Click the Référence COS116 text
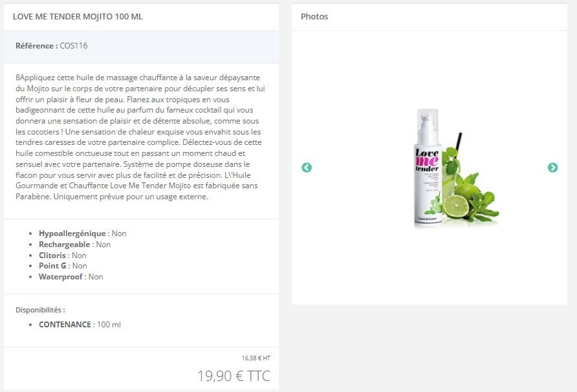The height and width of the screenshot is (392, 577). pos(52,46)
